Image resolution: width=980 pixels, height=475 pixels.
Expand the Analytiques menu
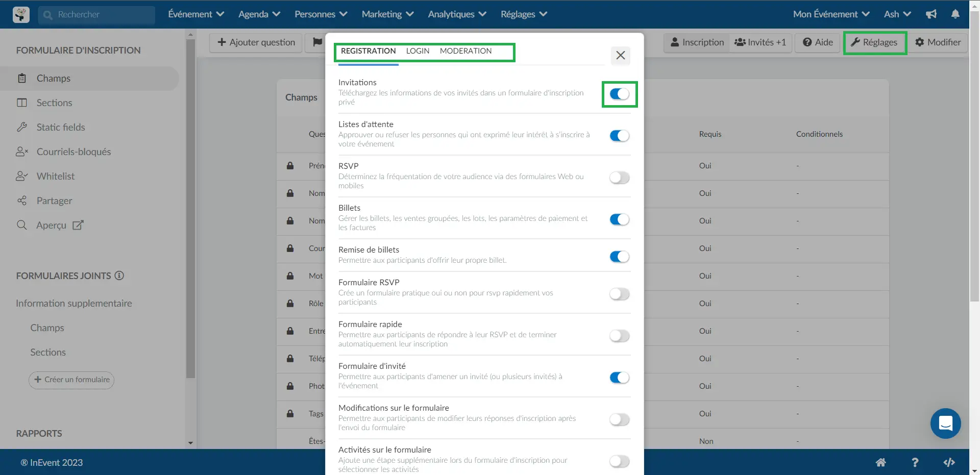457,14
